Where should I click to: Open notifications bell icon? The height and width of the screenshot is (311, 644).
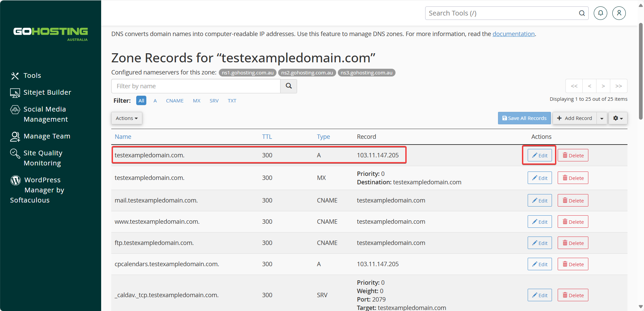[601, 13]
